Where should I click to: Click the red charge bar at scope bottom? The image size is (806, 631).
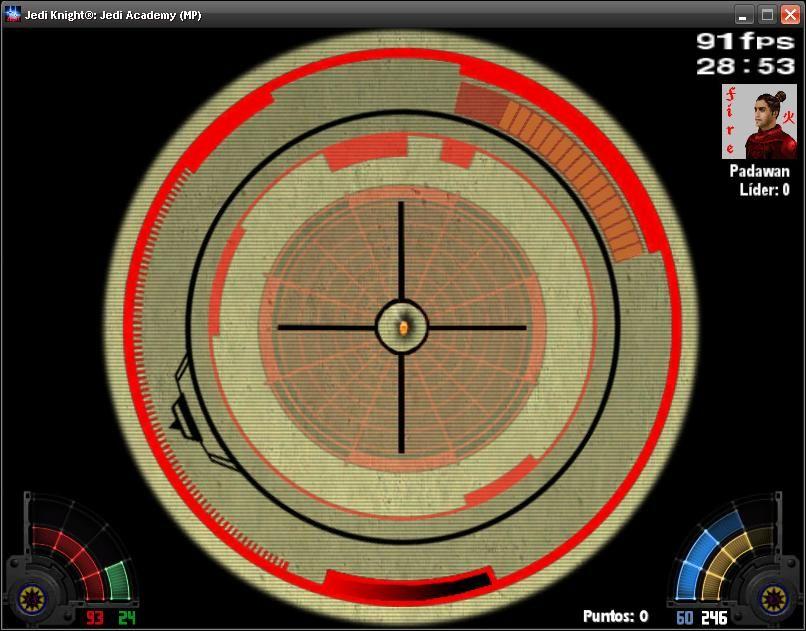407,585
